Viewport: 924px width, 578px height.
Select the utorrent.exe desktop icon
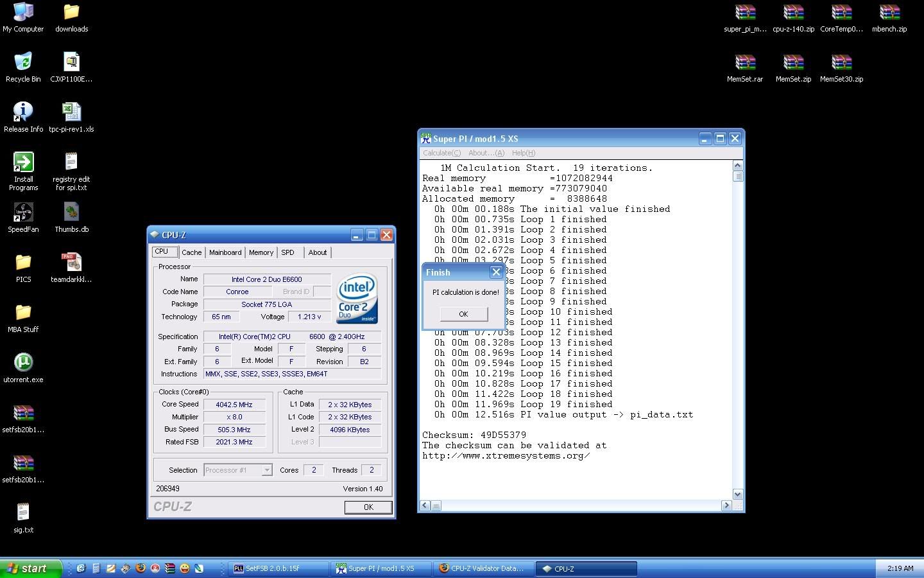23,368
